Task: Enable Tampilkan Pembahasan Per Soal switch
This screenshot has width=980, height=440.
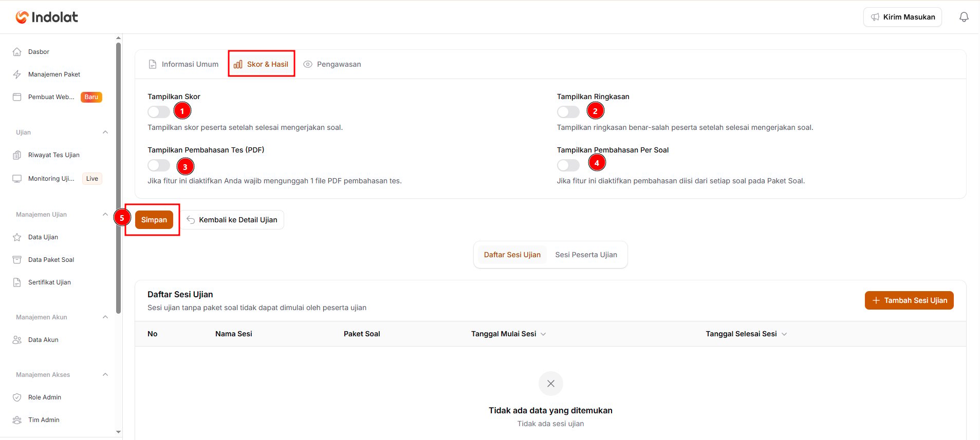Action: (x=568, y=165)
